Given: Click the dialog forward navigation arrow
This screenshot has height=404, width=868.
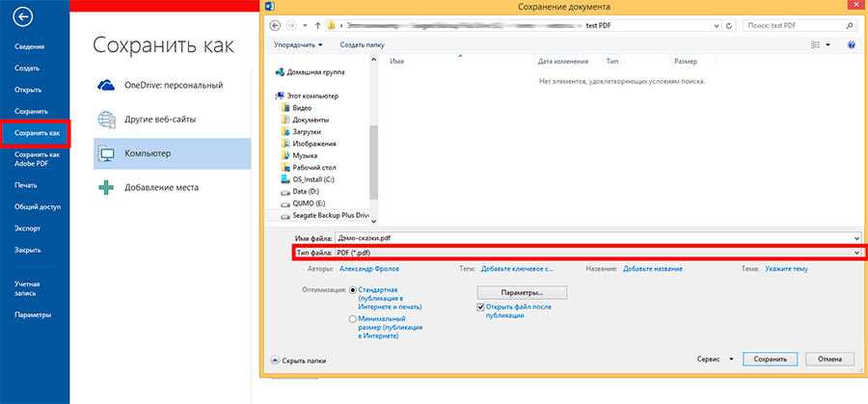Looking at the screenshot, I should coord(292,25).
